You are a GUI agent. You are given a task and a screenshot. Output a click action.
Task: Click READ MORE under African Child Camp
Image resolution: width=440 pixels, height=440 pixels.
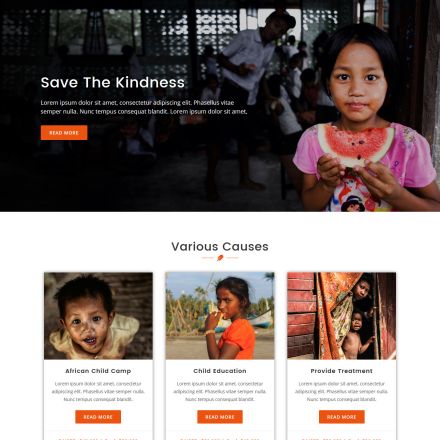coord(98,417)
